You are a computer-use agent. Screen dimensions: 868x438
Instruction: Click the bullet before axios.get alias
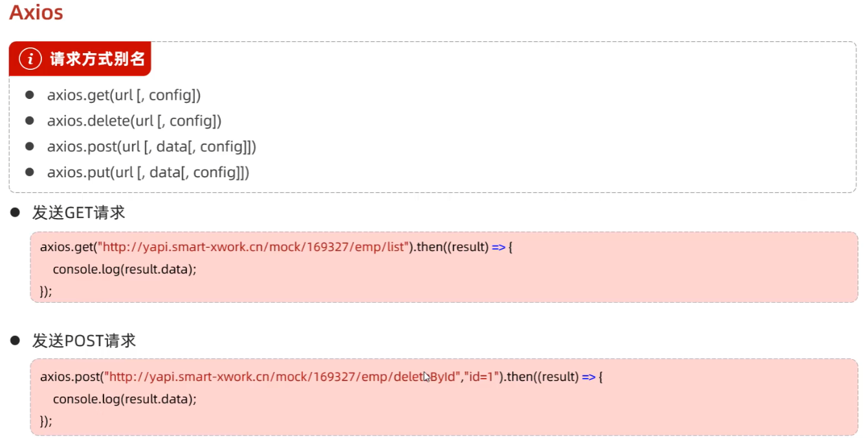coord(30,95)
